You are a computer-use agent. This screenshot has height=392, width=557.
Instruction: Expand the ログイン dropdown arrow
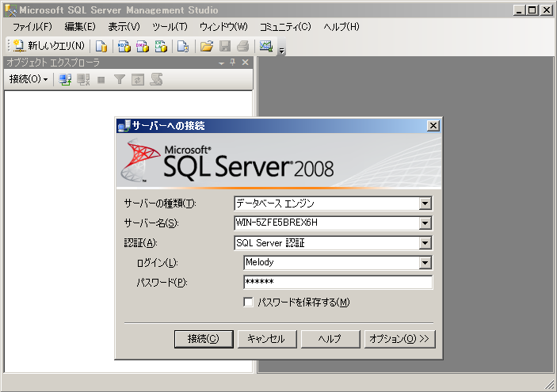tap(425, 263)
